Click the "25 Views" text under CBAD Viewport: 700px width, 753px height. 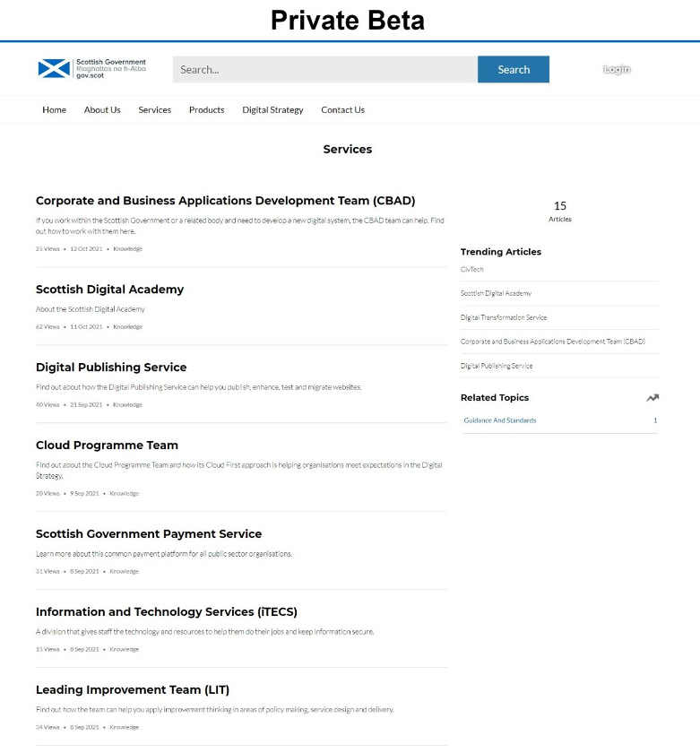48,249
